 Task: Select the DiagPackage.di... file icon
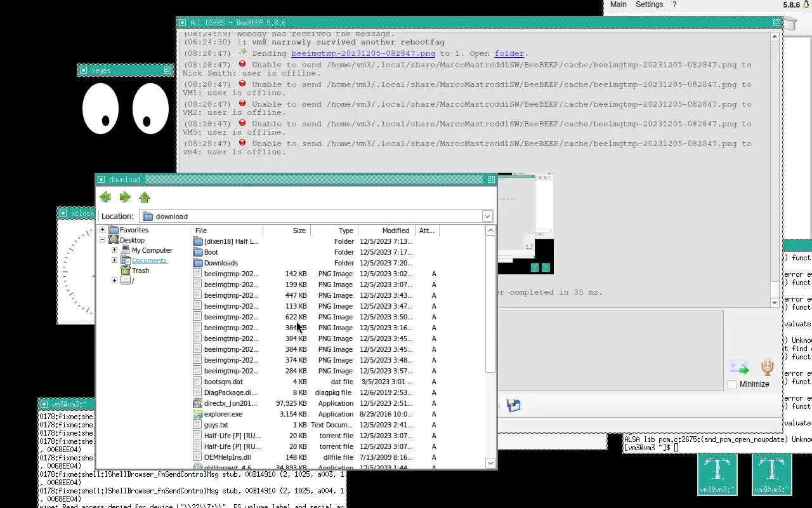pos(198,392)
